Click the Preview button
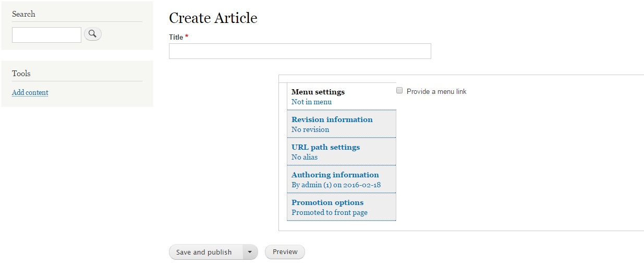Screen dimensions: 644x265 coord(285,252)
